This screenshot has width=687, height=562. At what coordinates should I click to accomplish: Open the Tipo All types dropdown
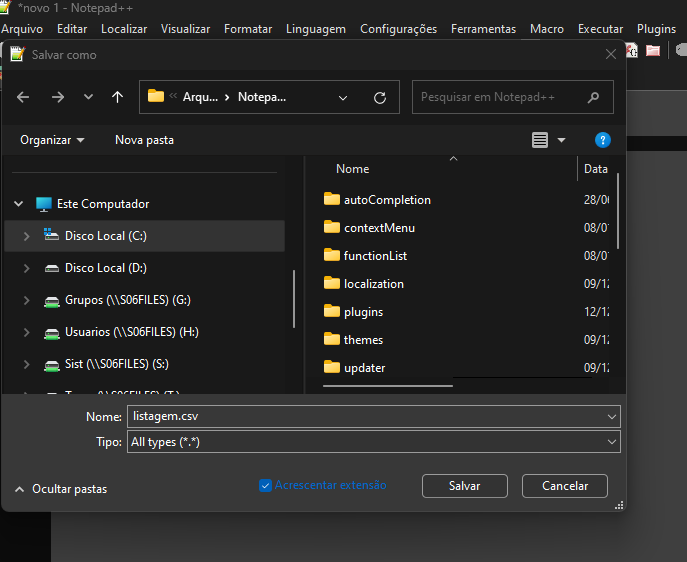coord(374,442)
